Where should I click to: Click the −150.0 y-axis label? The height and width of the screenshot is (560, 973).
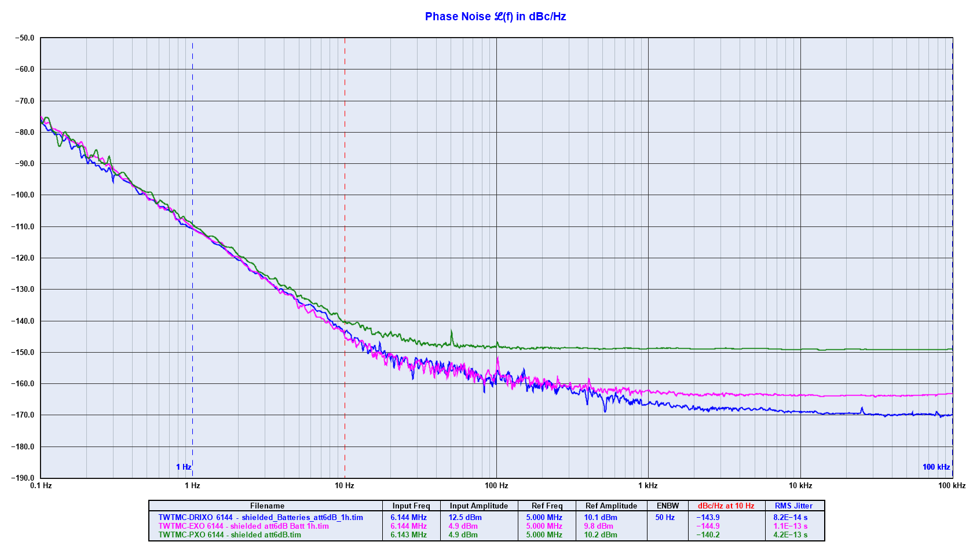23,353
